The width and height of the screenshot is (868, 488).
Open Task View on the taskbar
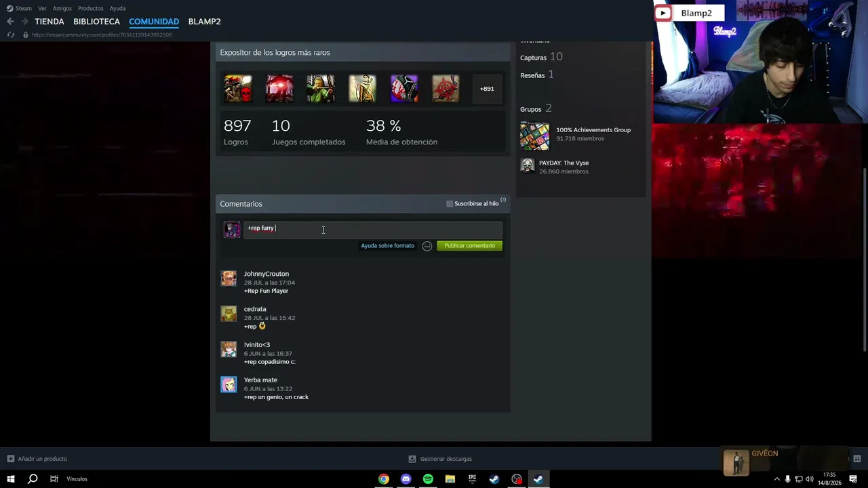[54, 479]
